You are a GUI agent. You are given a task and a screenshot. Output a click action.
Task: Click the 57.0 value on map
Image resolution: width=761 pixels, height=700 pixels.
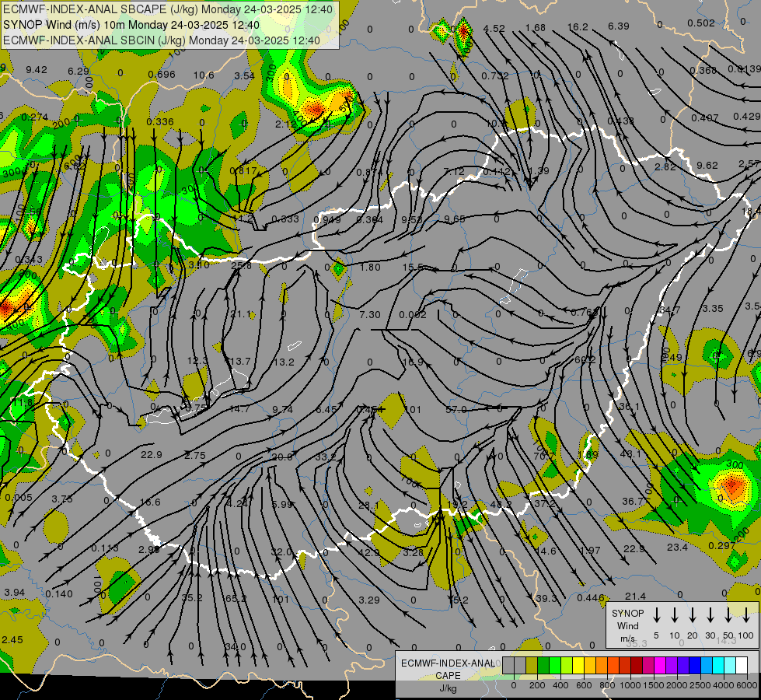coord(456,410)
